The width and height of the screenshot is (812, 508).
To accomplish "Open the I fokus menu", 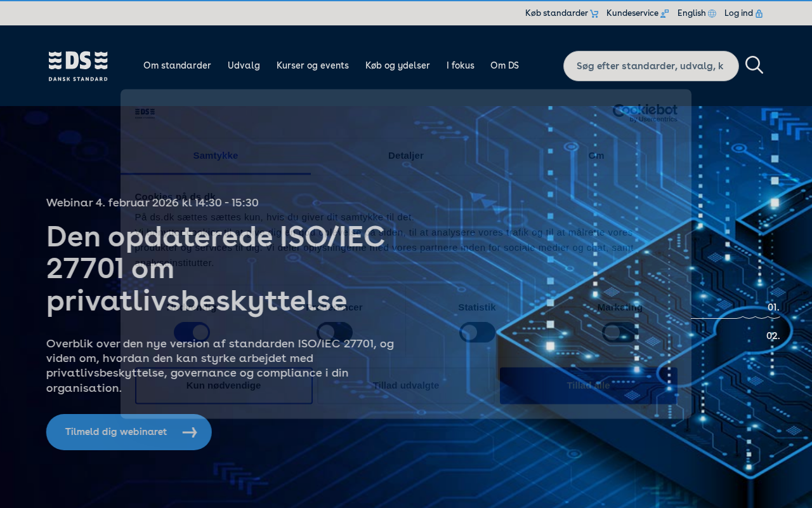I will coord(461,65).
